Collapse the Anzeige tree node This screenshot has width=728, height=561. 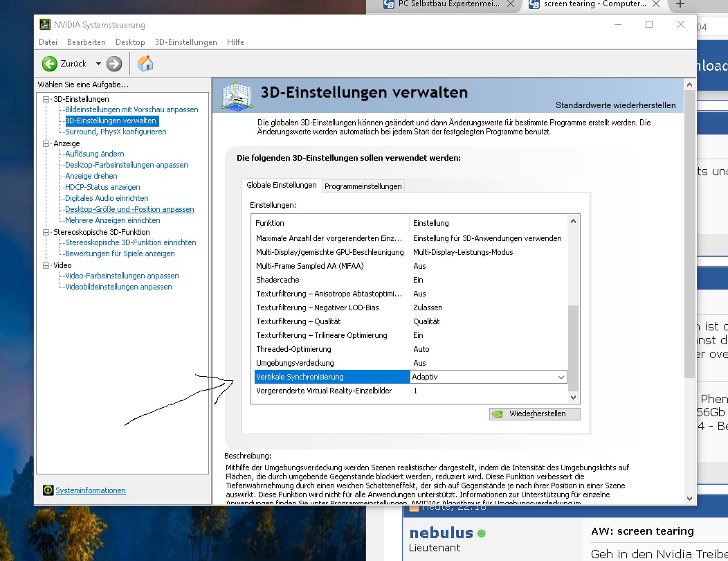point(46,143)
